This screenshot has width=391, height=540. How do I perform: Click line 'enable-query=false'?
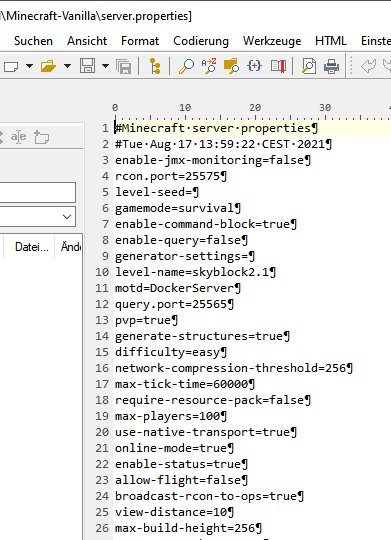181,240
